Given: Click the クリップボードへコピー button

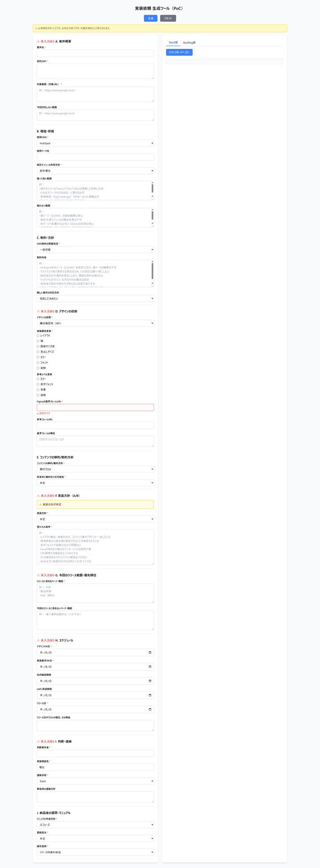Looking at the screenshot, I should coord(180,52).
